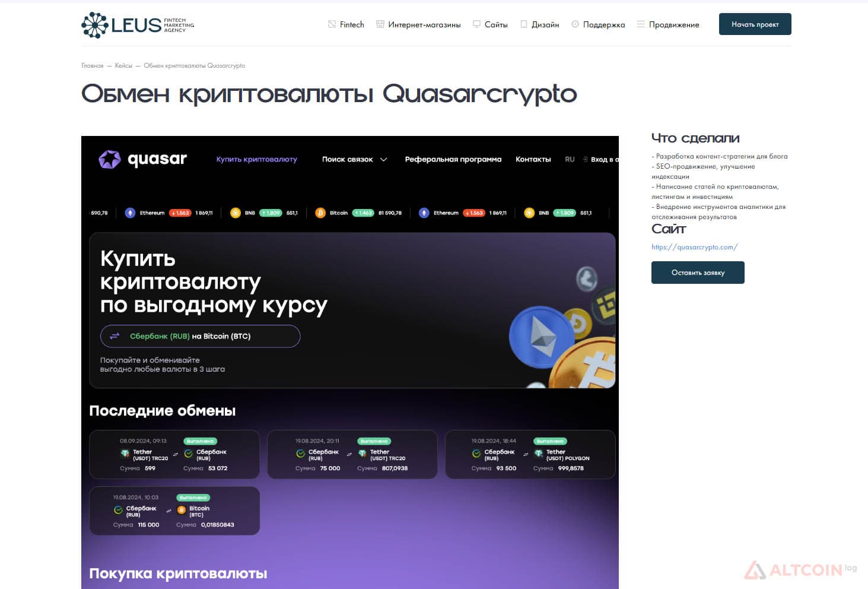The image size is (868, 589).
Task: Open the Кейсы breadcrumb link
Action: click(x=123, y=66)
